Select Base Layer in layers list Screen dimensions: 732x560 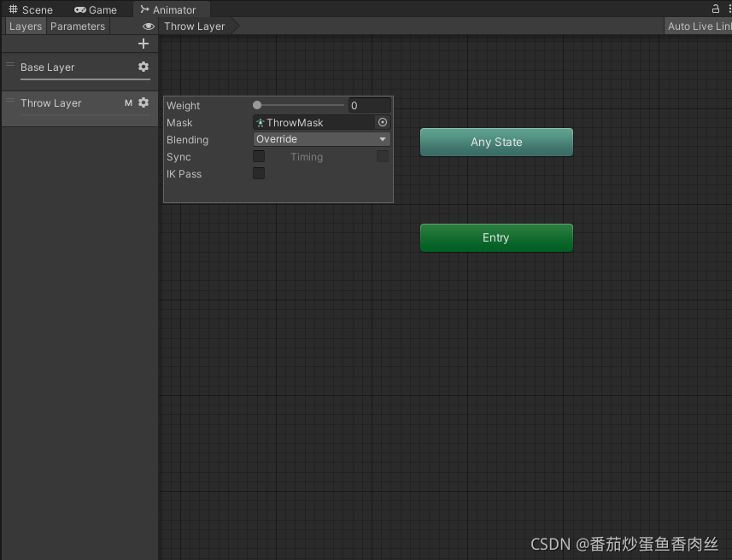click(x=79, y=71)
